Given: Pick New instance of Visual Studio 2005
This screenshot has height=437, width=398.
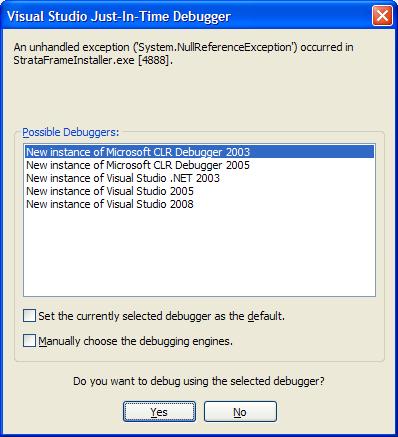Looking at the screenshot, I should coord(199,191).
